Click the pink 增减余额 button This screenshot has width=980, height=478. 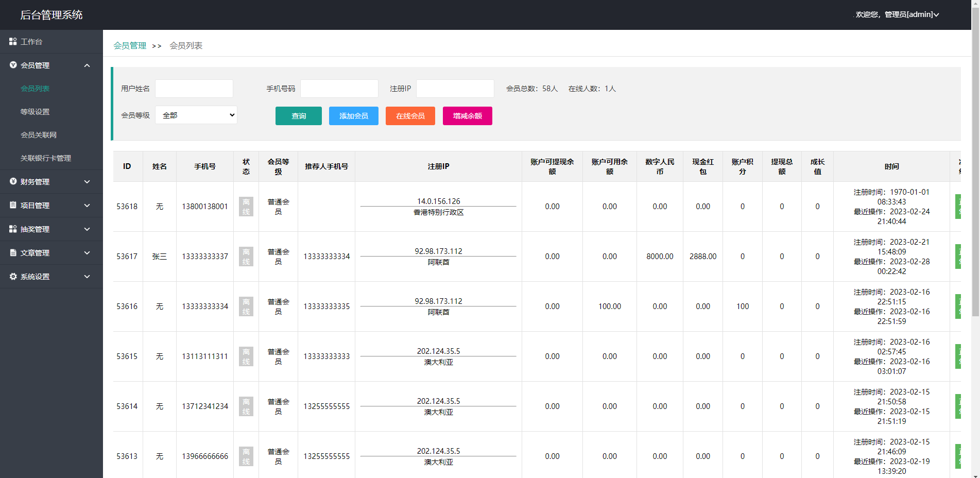pyautogui.click(x=467, y=116)
